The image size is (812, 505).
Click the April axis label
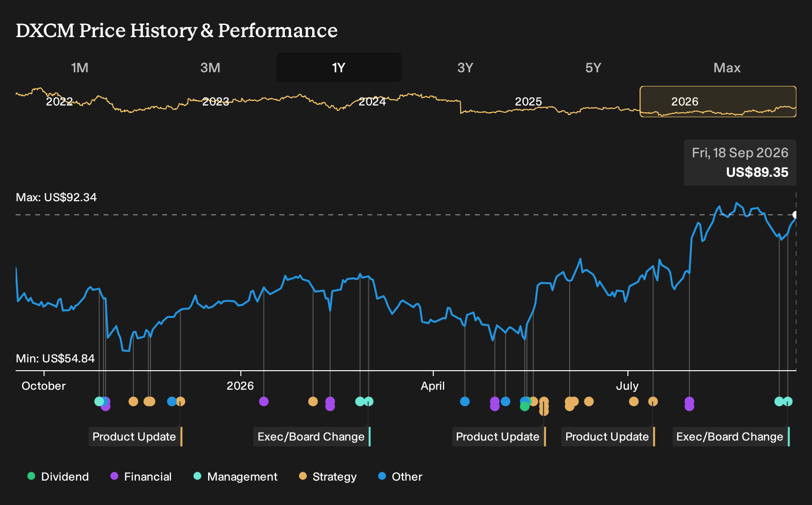click(x=433, y=386)
